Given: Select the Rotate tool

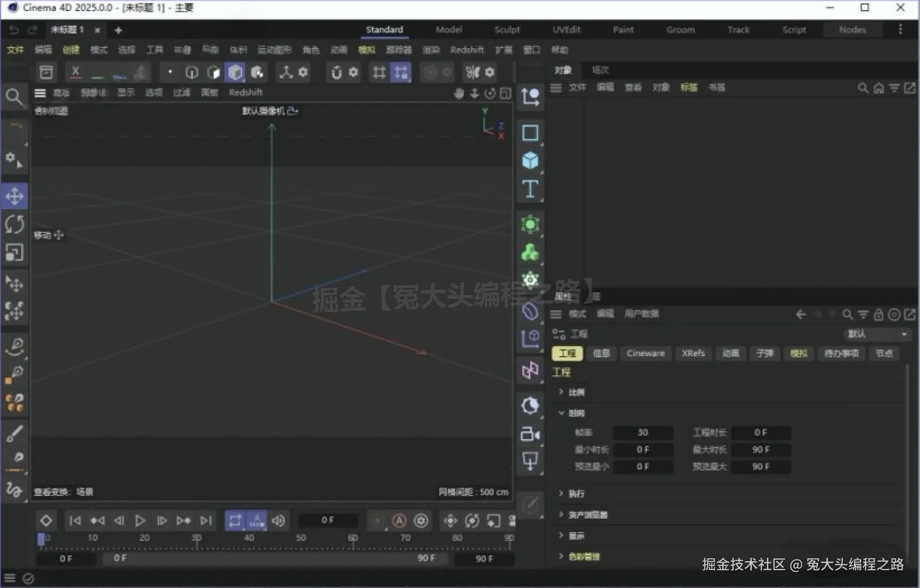Looking at the screenshot, I should [15, 224].
